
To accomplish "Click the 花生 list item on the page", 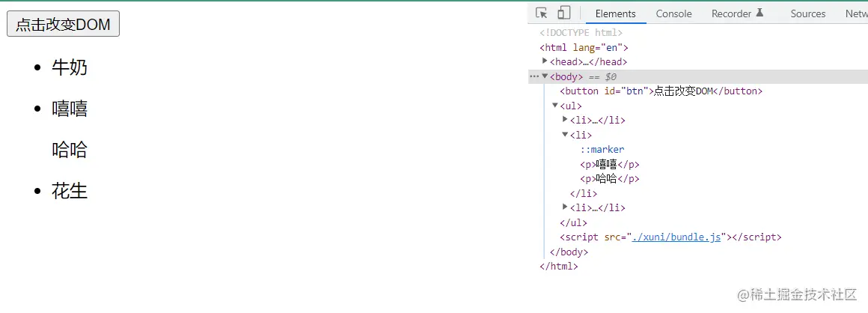I will [x=70, y=190].
